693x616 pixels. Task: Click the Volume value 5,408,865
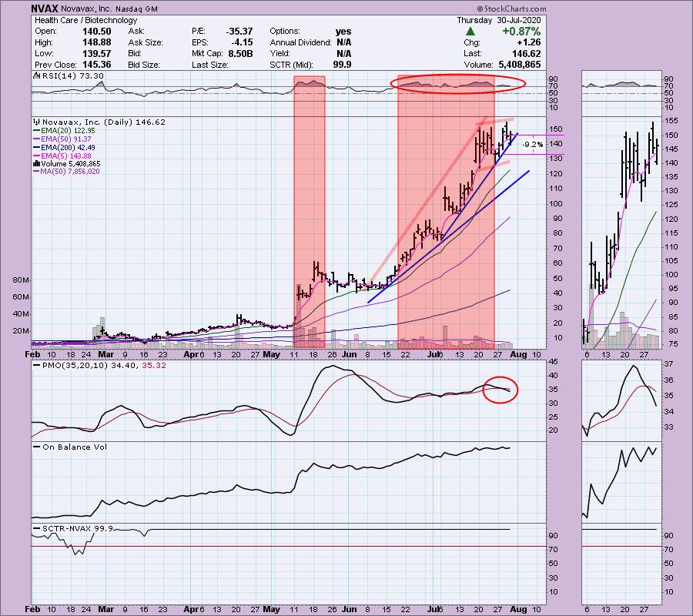click(x=519, y=65)
